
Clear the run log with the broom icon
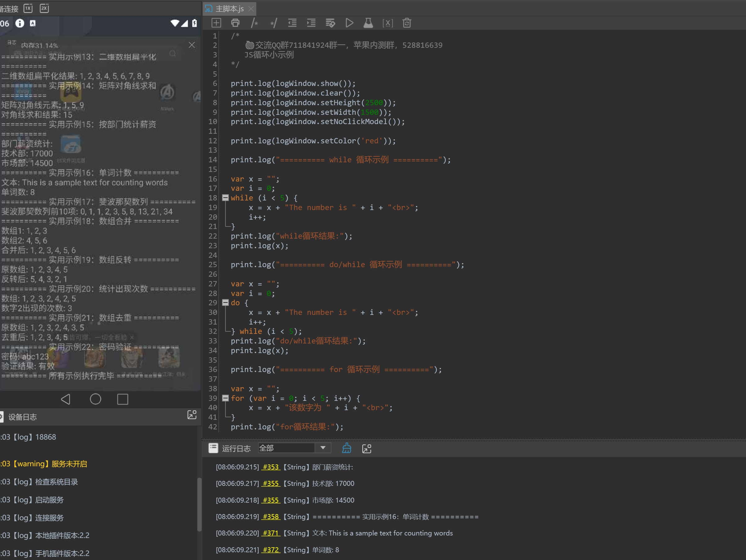[x=346, y=448]
